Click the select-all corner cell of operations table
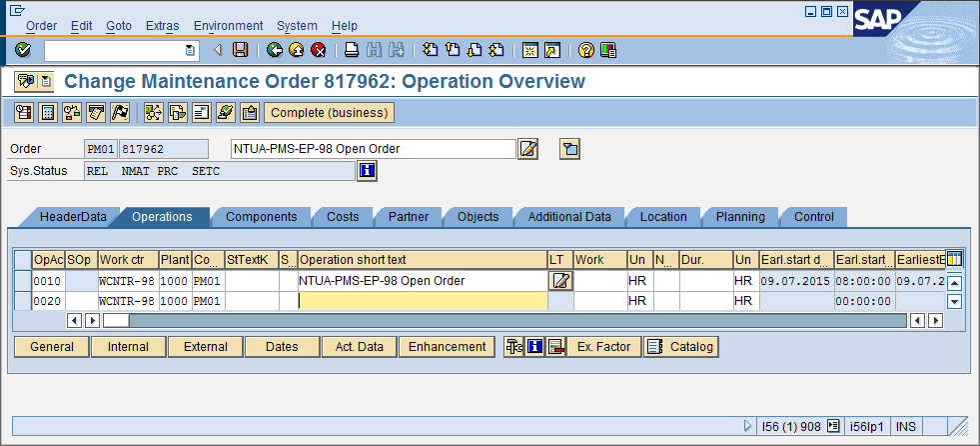The width and height of the screenshot is (980, 446). (23, 259)
